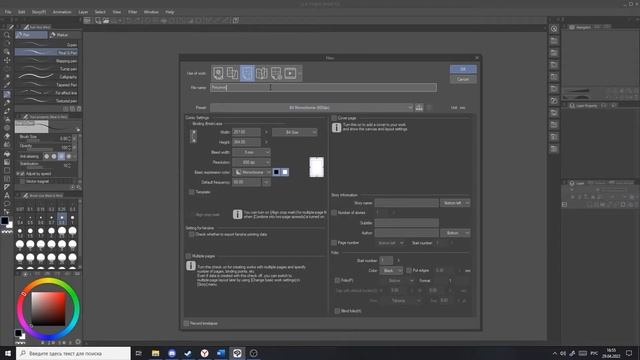Viewport: 640px width, 360px height.
Task: Open the Quick Access icon in right dock
Action: point(554,29)
